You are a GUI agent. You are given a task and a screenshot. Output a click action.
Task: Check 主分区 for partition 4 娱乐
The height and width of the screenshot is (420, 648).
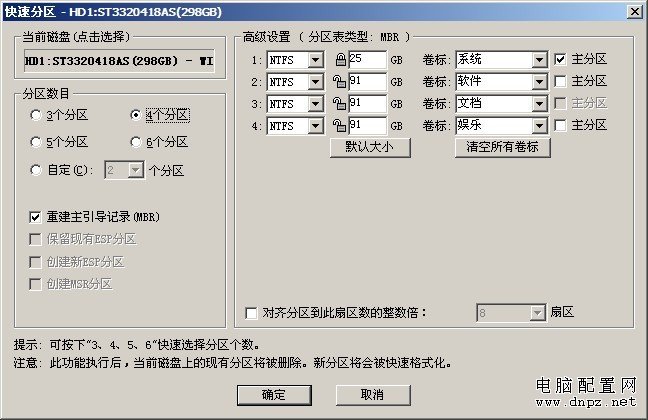click(x=560, y=125)
